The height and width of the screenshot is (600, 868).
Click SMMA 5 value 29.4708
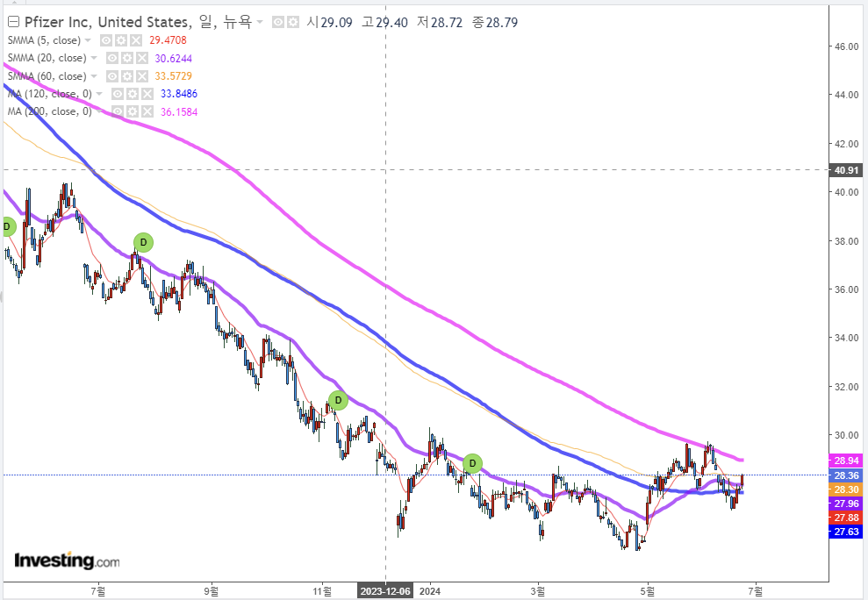168,40
